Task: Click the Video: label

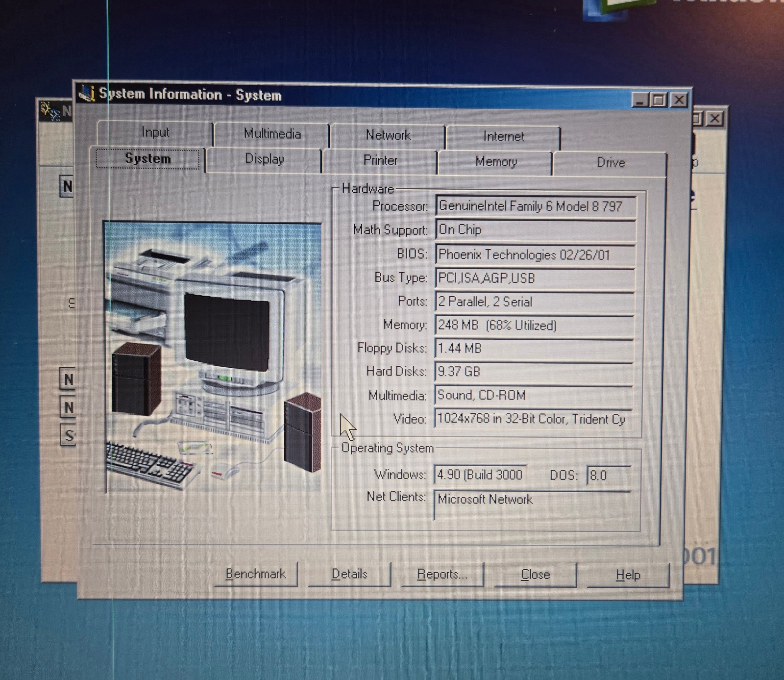Action: [x=409, y=419]
